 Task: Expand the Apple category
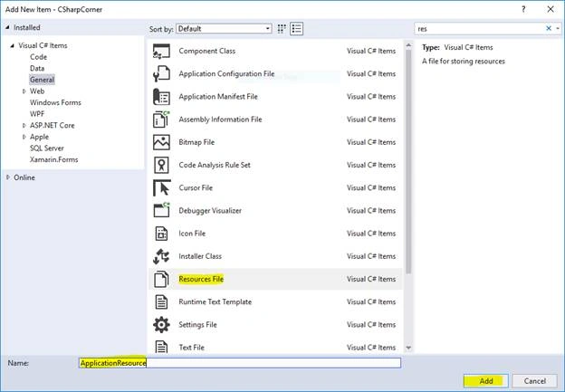[24, 137]
